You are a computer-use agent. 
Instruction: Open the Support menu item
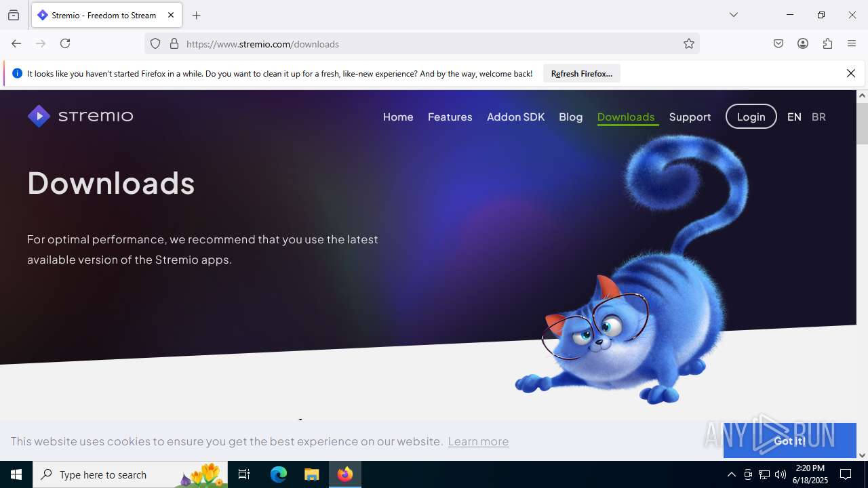[x=690, y=117]
